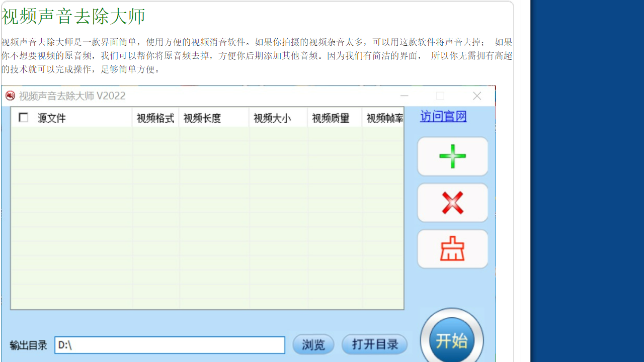The width and height of the screenshot is (644, 362).
Task: Toggle the select-all checkbox beside 源文件
Action: (23, 117)
